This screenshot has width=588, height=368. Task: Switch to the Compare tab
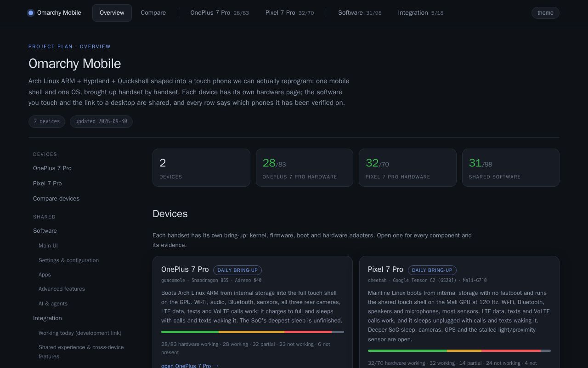[x=153, y=13]
